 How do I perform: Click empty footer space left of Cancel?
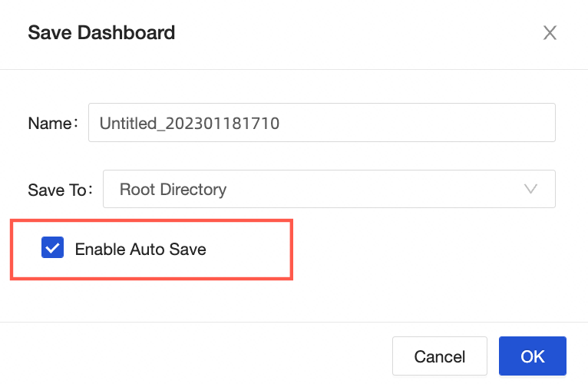pos(192,356)
